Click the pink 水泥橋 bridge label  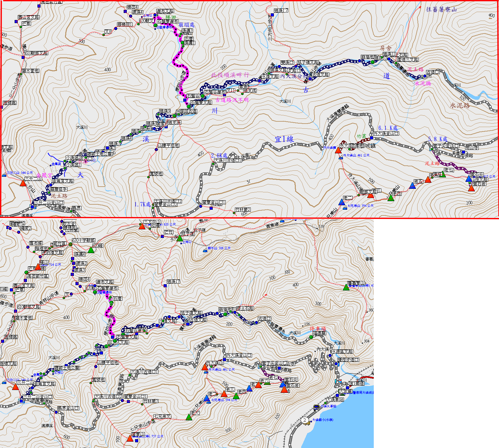click(x=423, y=83)
